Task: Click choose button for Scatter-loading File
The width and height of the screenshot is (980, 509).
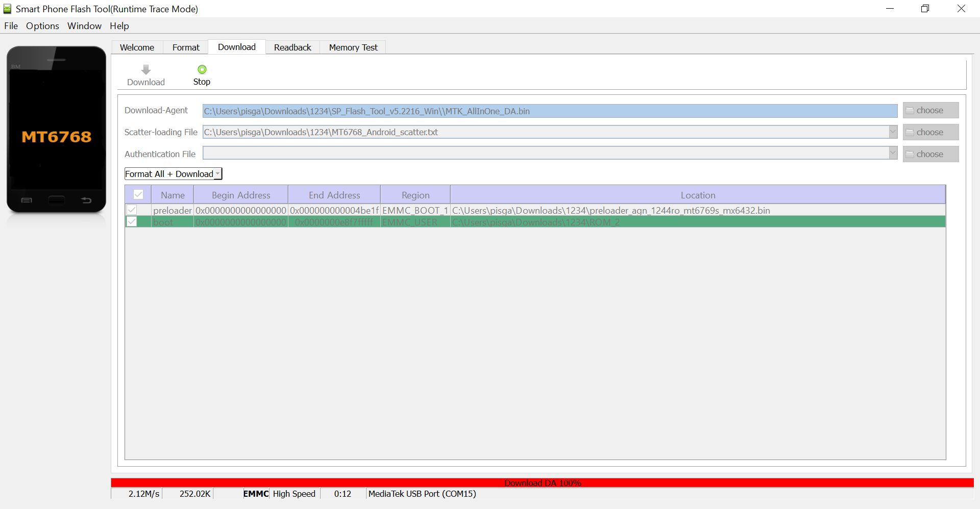Action: (x=930, y=133)
